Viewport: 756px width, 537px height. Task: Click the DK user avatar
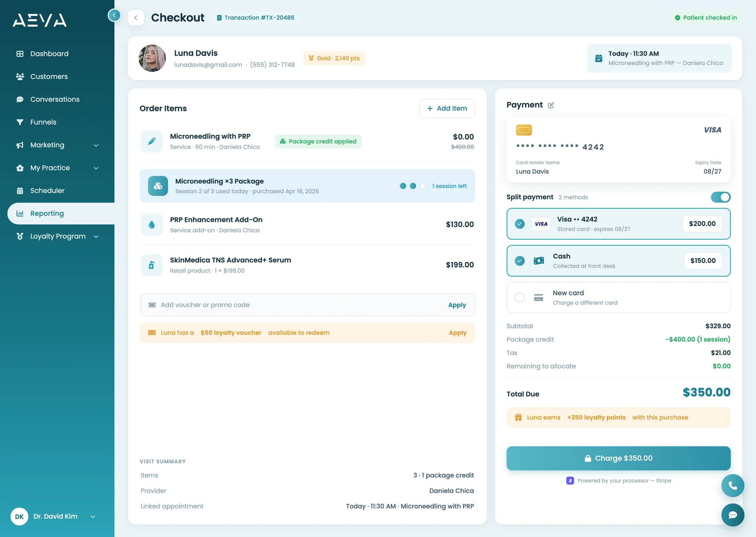(19, 516)
